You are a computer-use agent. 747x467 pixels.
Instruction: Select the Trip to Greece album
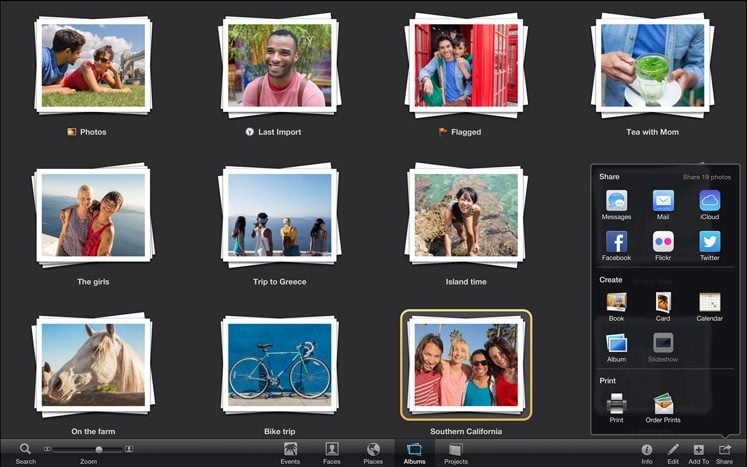click(x=280, y=214)
